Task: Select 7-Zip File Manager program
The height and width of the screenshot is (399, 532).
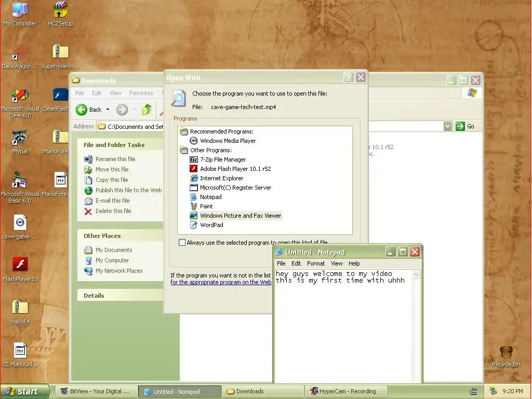Action: click(x=218, y=159)
